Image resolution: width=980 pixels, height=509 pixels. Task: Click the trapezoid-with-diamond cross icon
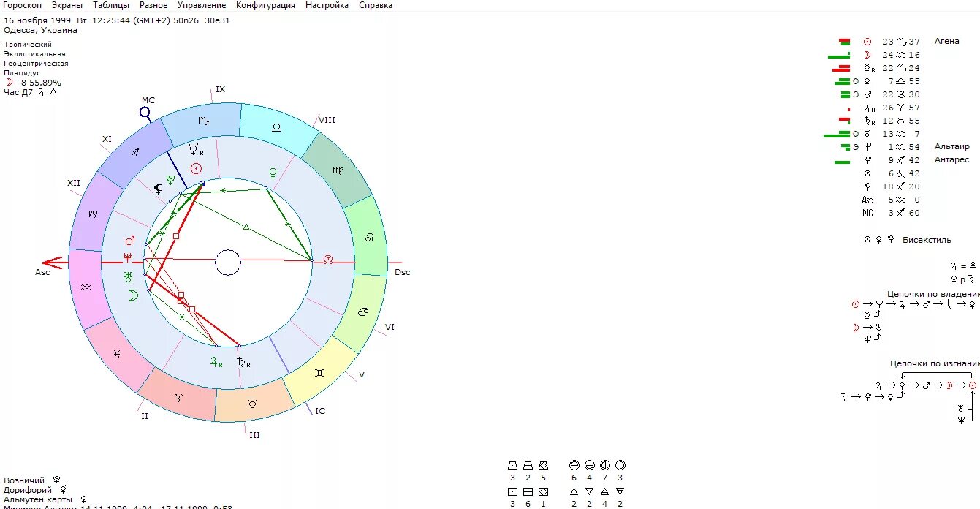543,465
